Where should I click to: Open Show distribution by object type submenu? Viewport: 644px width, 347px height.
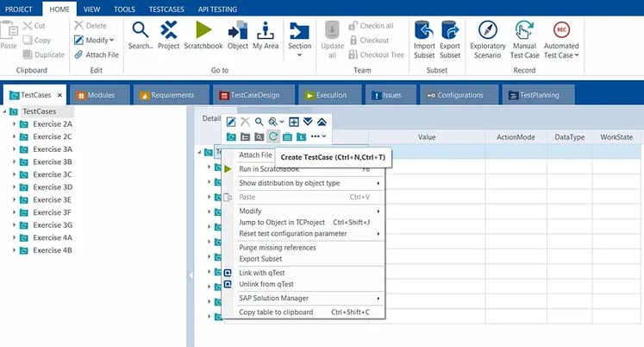(304, 183)
